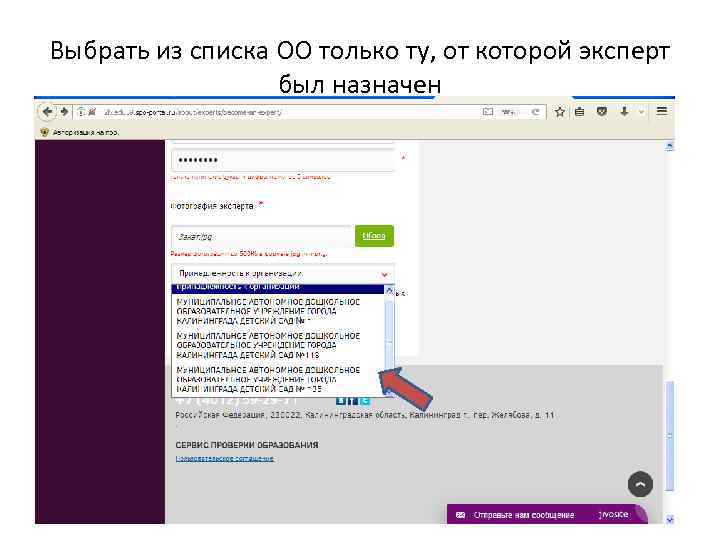Click the red file size hint under photo field
The width and height of the screenshot is (720, 540).
pos(248,253)
